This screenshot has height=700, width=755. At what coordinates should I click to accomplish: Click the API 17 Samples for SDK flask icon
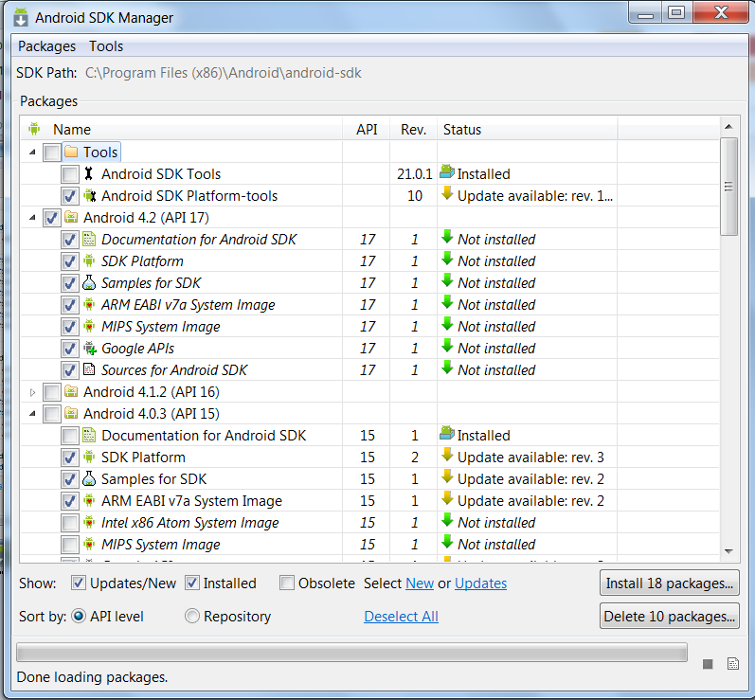coord(89,282)
